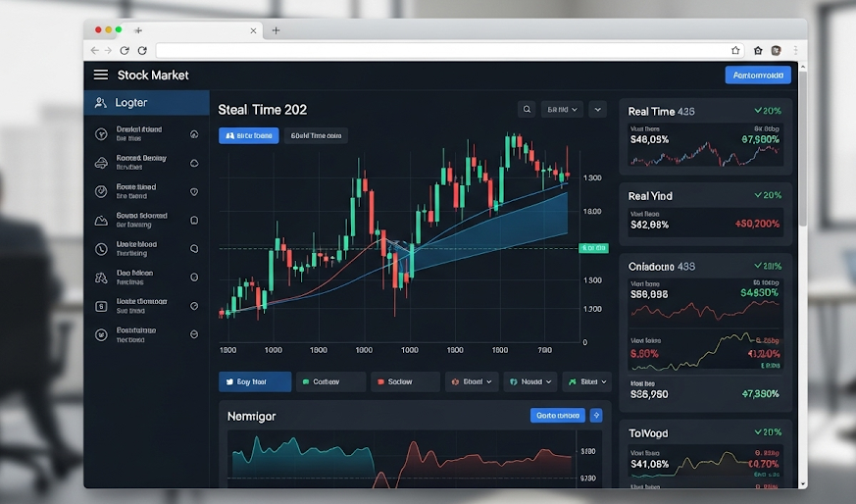Open the 'Nosad' dropdown below chart
The image size is (856, 504).
tap(530, 381)
